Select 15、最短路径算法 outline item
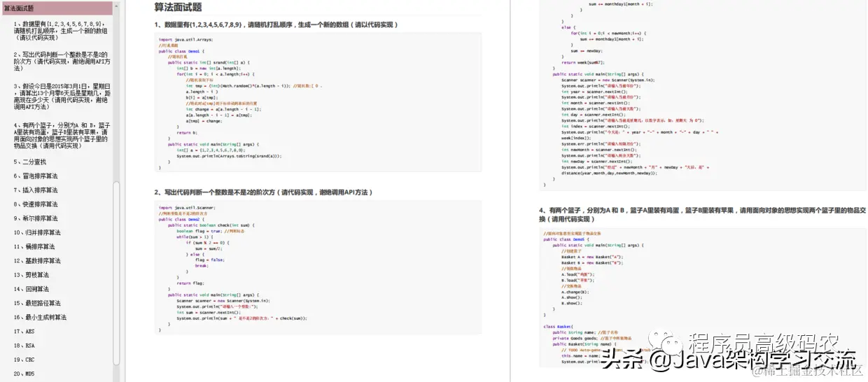The width and height of the screenshot is (868, 382). click(39, 303)
